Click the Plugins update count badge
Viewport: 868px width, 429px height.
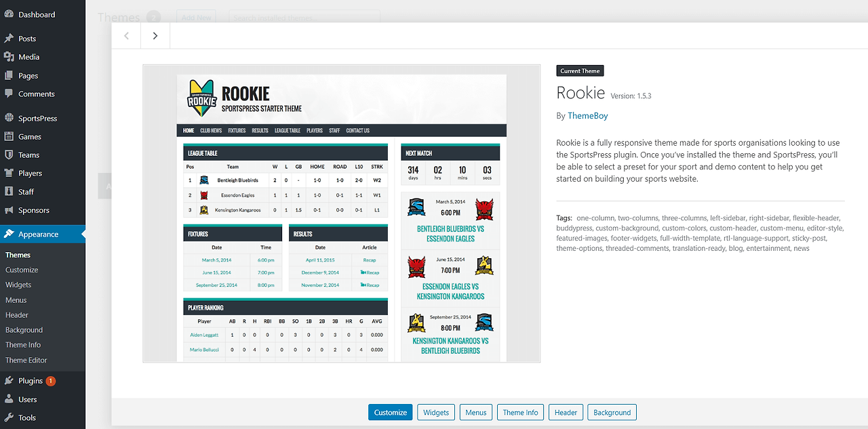pyautogui.click(x=51, y=381)
